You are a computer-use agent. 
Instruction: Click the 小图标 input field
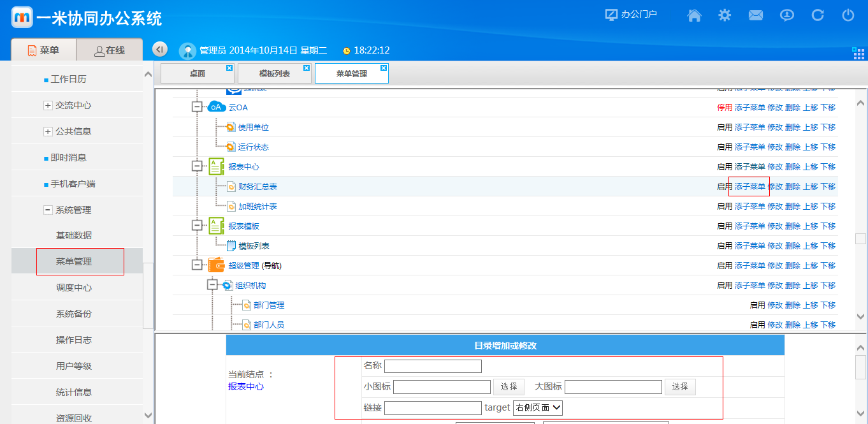click(442, 387)
